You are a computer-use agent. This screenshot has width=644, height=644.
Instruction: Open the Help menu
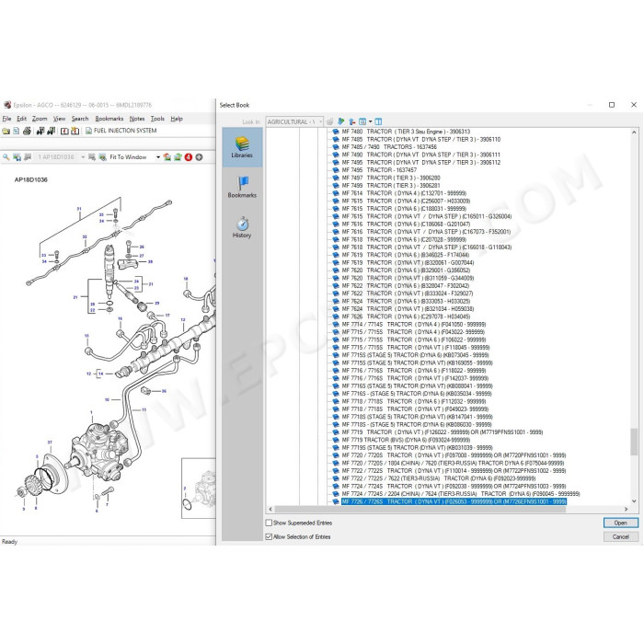click(177, 119)
